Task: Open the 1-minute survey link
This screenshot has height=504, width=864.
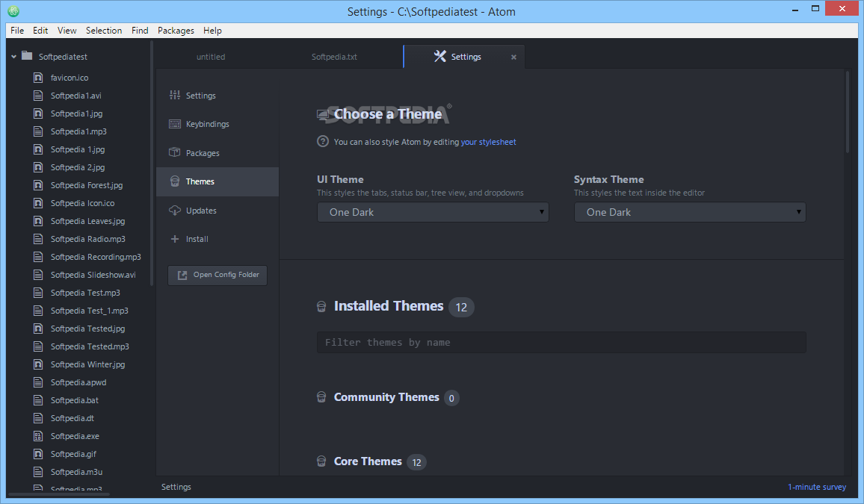Action: pos(817,487)
